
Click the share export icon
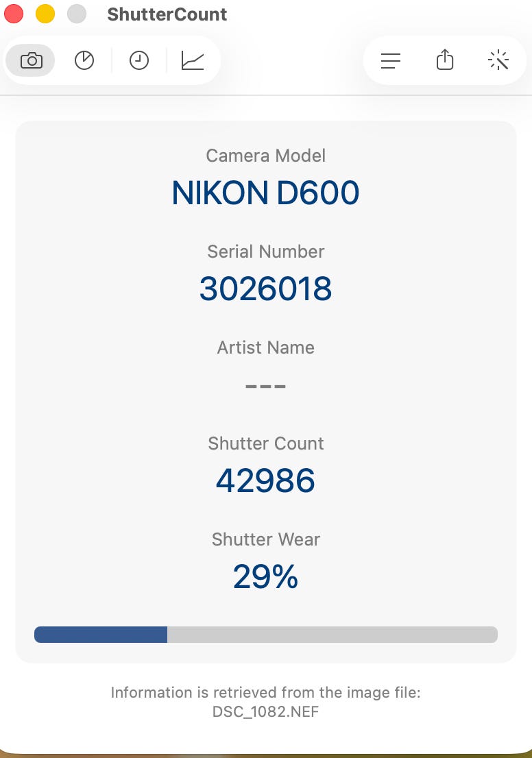pyautogui.click(x=445, y=60)
